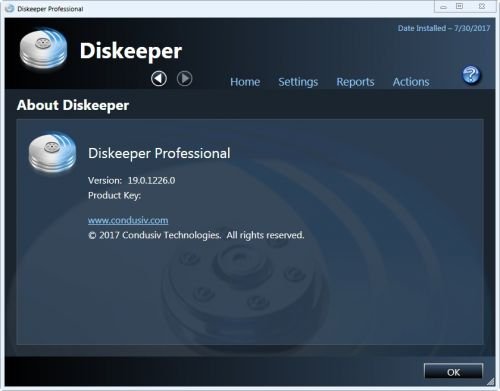Click the version number 19.0.1226.0
The width and height of the screenshot is (500, 391).
pos(151,181)
